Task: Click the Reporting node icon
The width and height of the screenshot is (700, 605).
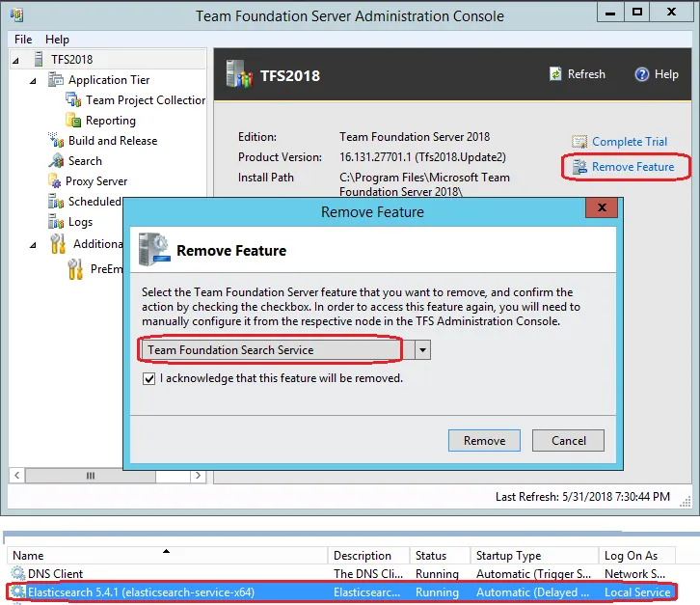Action: tap(73, 121)
